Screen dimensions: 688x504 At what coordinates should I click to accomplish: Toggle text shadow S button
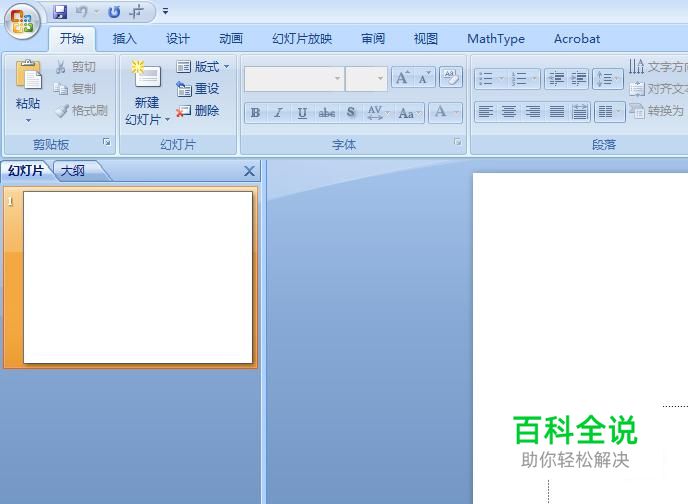click(351, 113)
